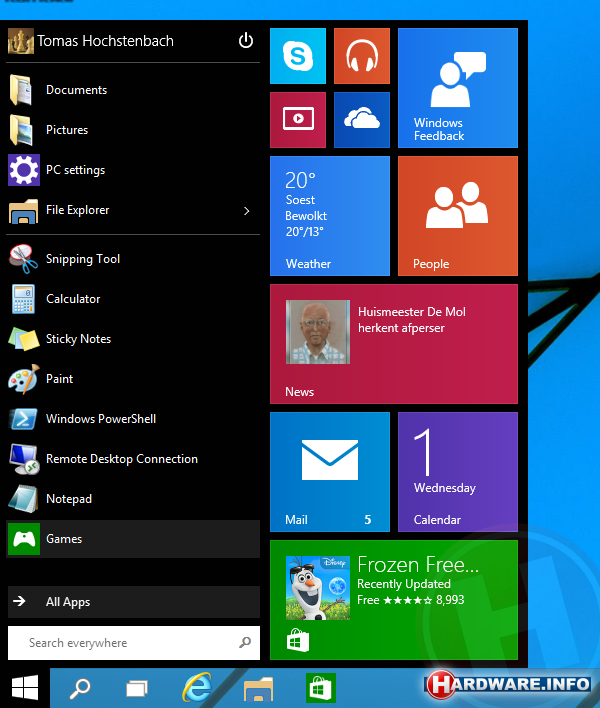The width and height of the screenshot is (600, 708).
Task: Open the Calendar tile
Action: (x=458, y=472)
